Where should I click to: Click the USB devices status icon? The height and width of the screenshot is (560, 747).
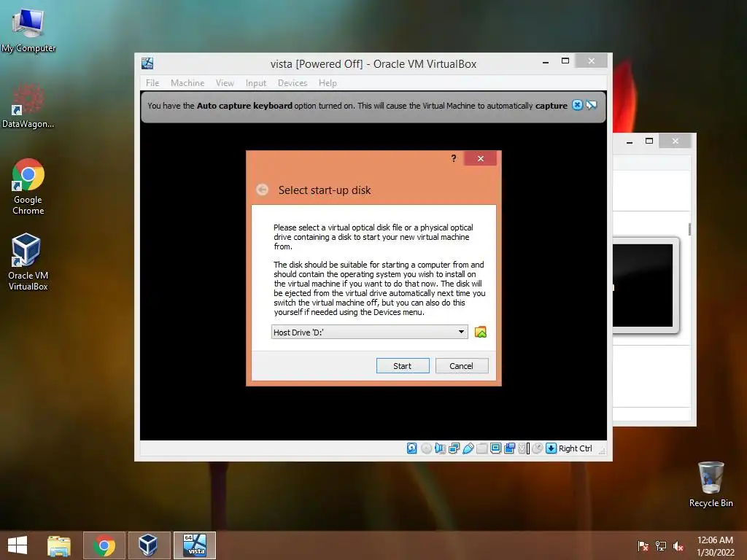(x=468, y=448)
